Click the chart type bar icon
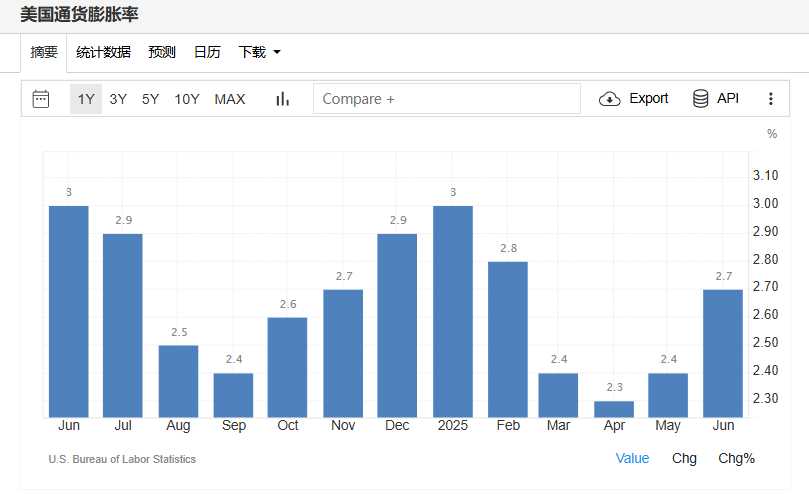The width and height of the screenshot is (809, 495). (x=282, y=99)
